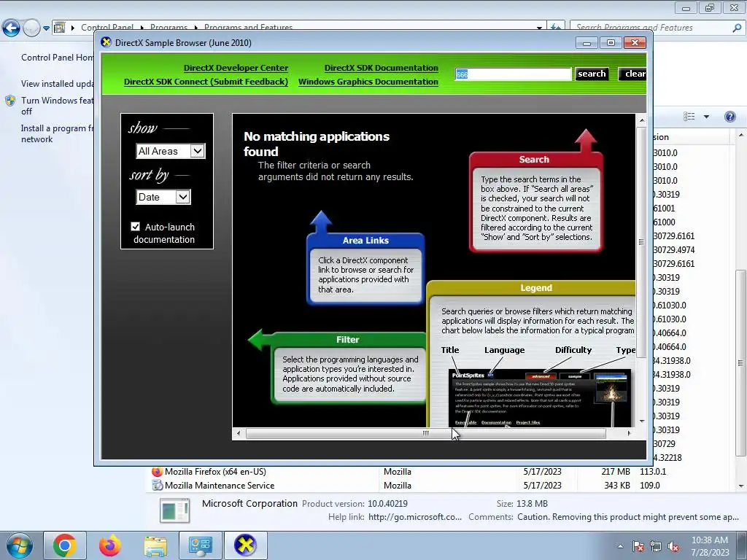Click the PointSprites sample thumbnail image
747x560 pixels.
[611, 389]
